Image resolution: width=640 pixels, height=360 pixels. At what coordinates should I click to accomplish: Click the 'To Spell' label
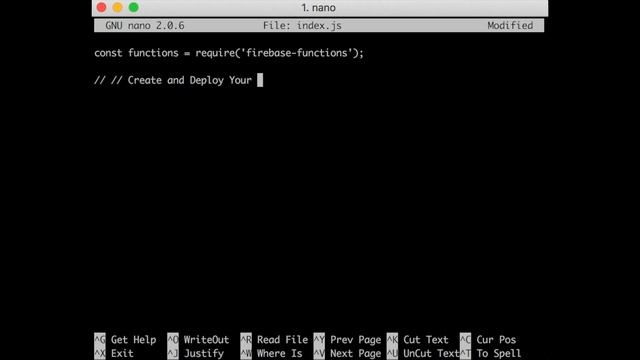coord(499,353)
